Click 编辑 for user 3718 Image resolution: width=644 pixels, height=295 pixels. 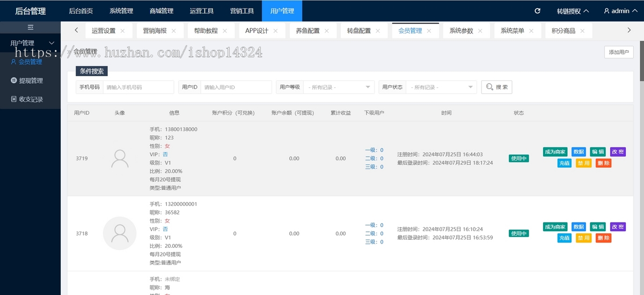(x=598, y=227)
